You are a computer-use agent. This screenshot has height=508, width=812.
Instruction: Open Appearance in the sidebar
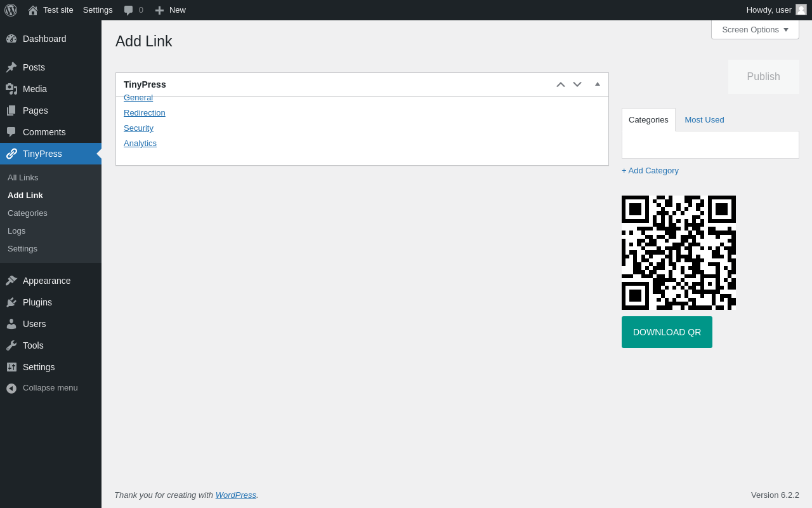[x=51, y=281]
